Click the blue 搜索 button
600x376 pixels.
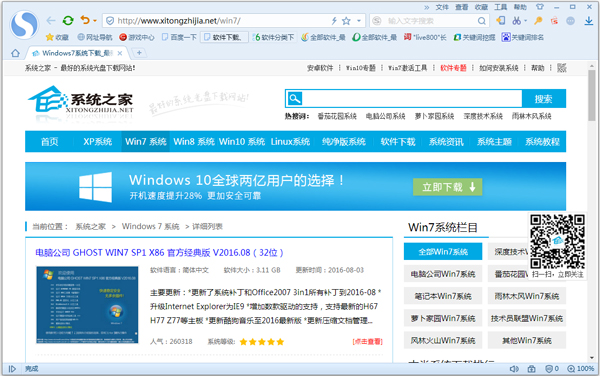coord(543,99)
